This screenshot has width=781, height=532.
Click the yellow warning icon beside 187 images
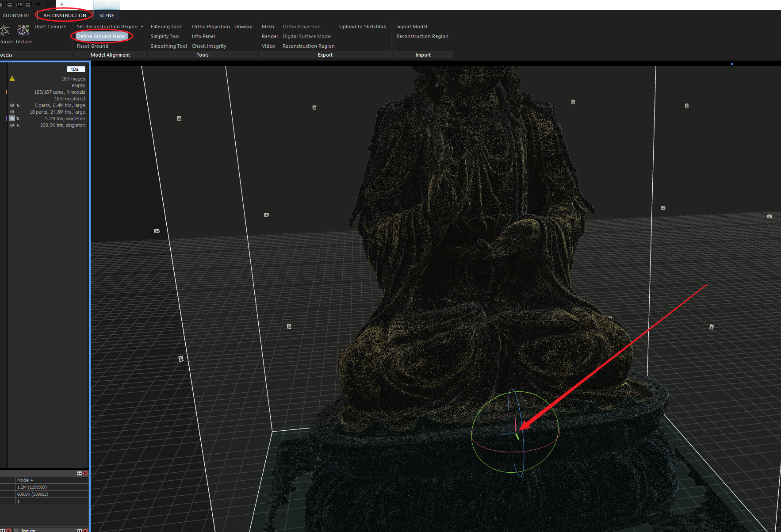point(12,79)
